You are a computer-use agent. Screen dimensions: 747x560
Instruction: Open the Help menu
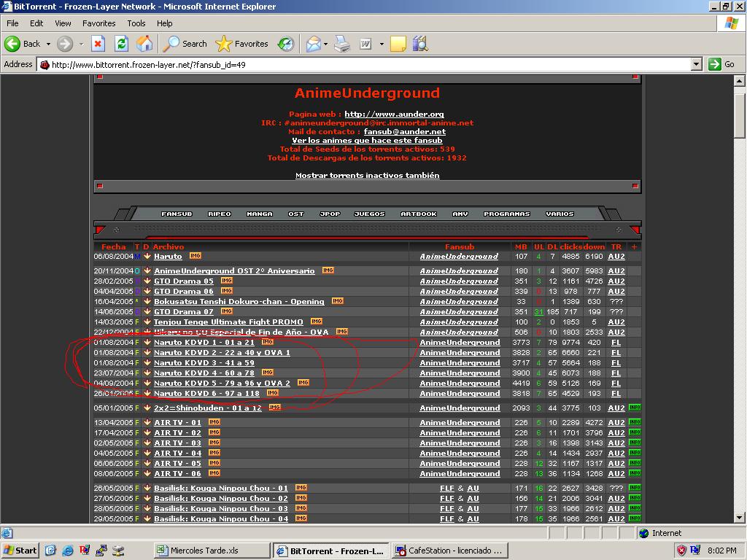point(164,23)
